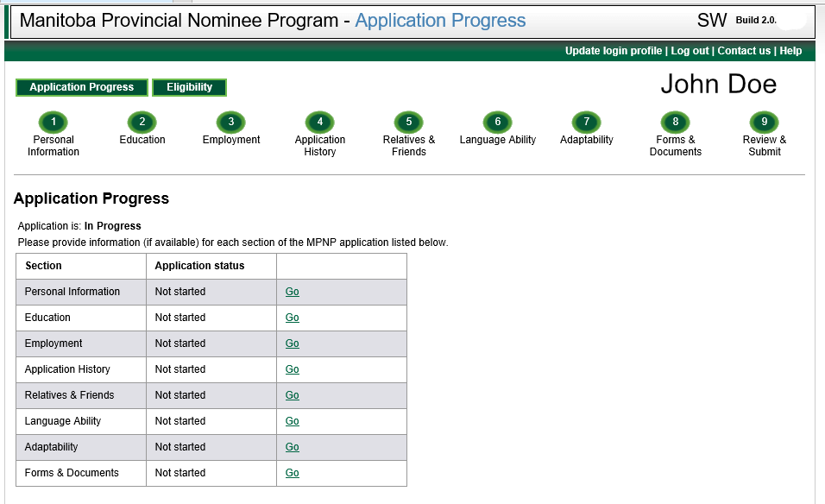This screenshot has height=504, width=825.
Task: Click Not started status in Employment row
Action: tap(180, 343)
